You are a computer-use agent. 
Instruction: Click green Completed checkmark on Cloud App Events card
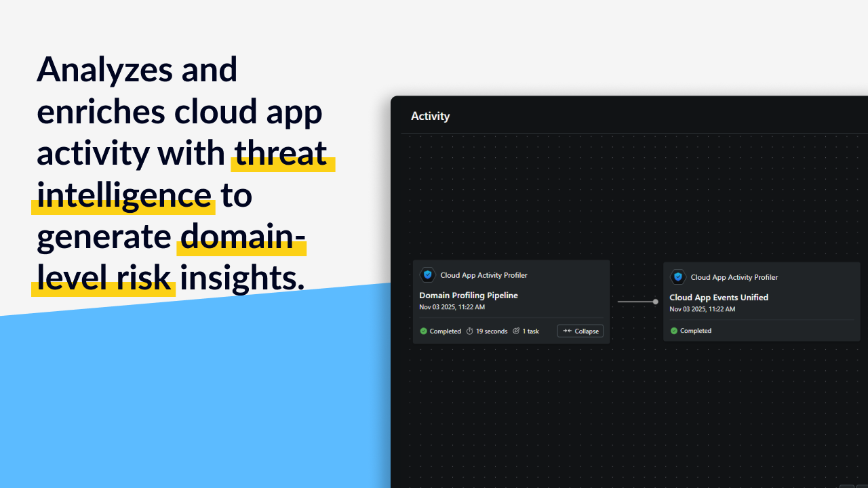tap(674, 331)
